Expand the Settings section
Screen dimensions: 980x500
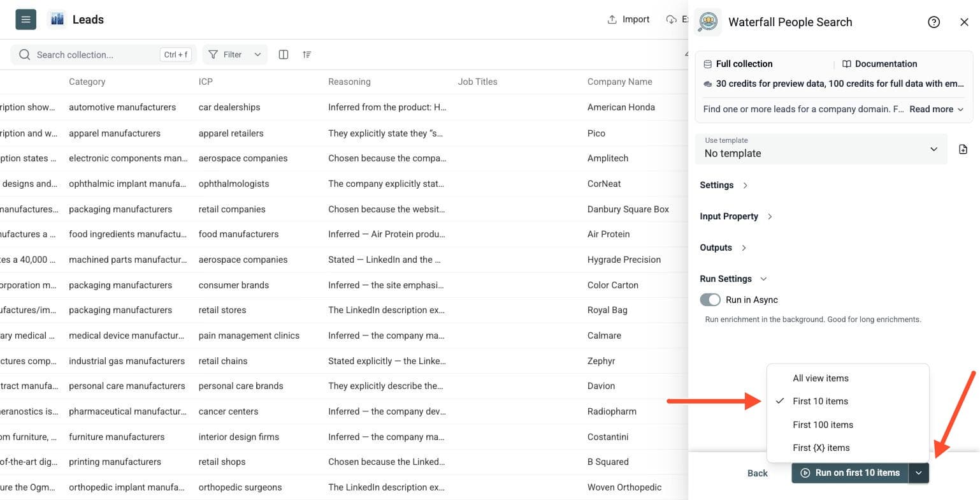tap(724, 185)
